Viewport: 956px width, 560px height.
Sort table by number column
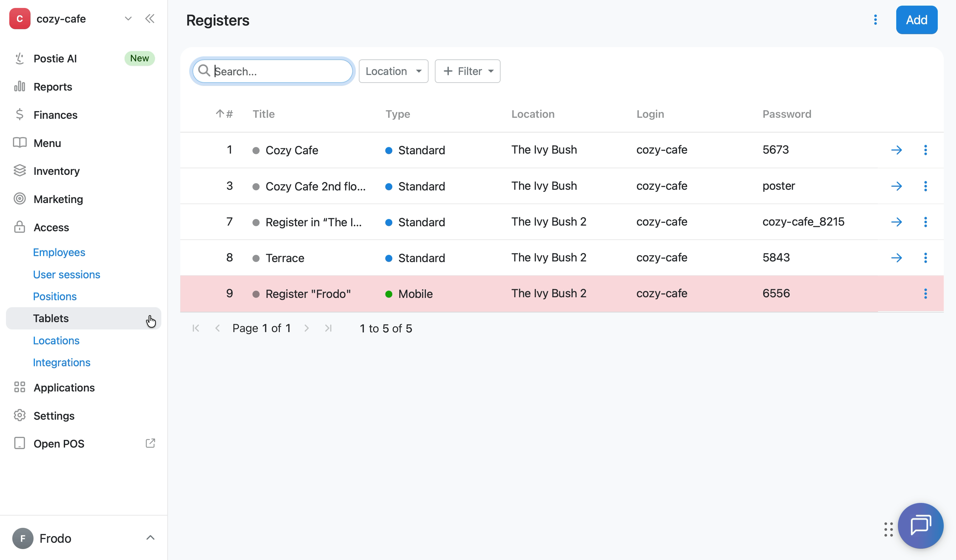point(224,114)
